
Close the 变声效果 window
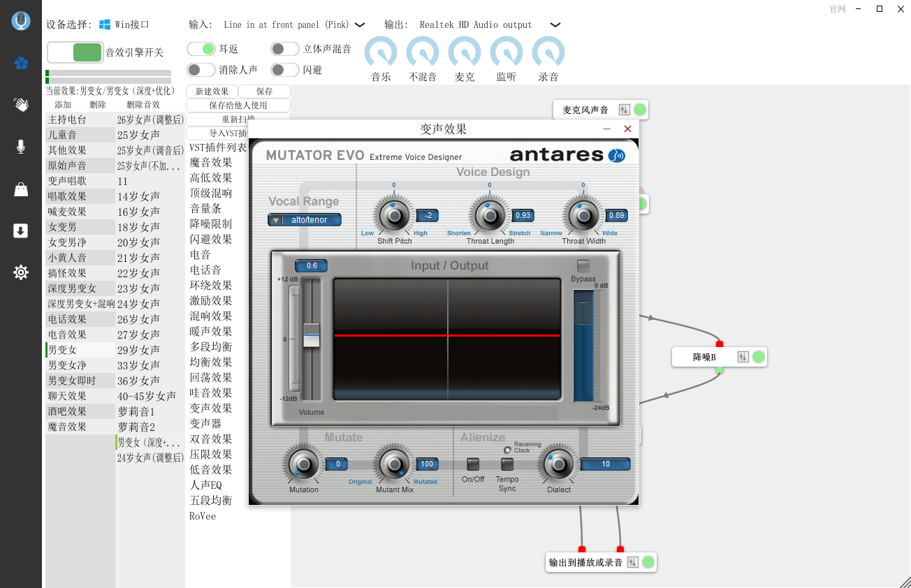click(x=627, y=129)
